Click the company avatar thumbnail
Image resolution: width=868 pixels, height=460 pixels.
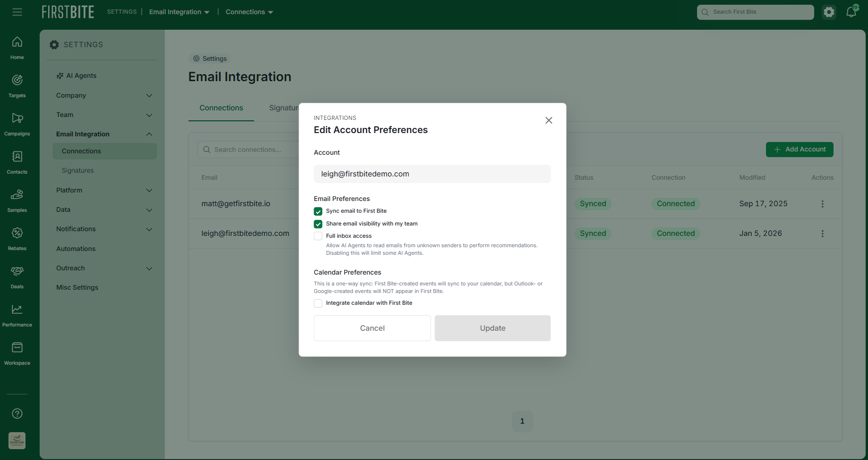tap(17, 441)
